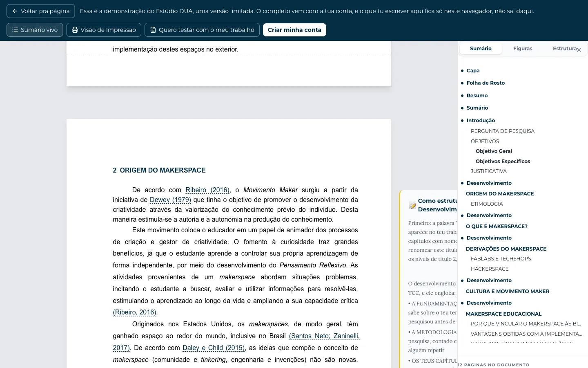Open 'HACKERSPACE' outline entry
Image resolution: width=588 pixels, height=368 pixels.
click(x=490, y=269)
